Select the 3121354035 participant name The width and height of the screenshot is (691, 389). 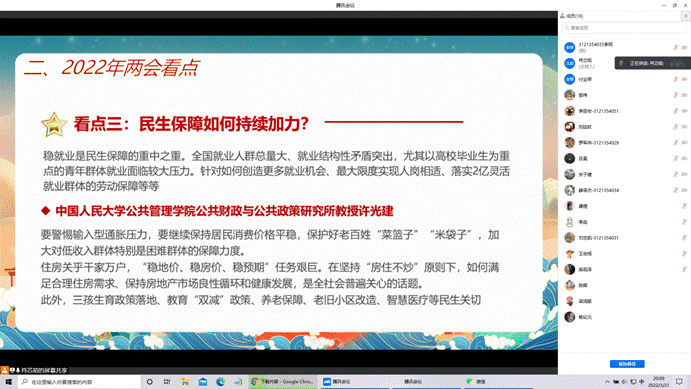pos(595,44)
